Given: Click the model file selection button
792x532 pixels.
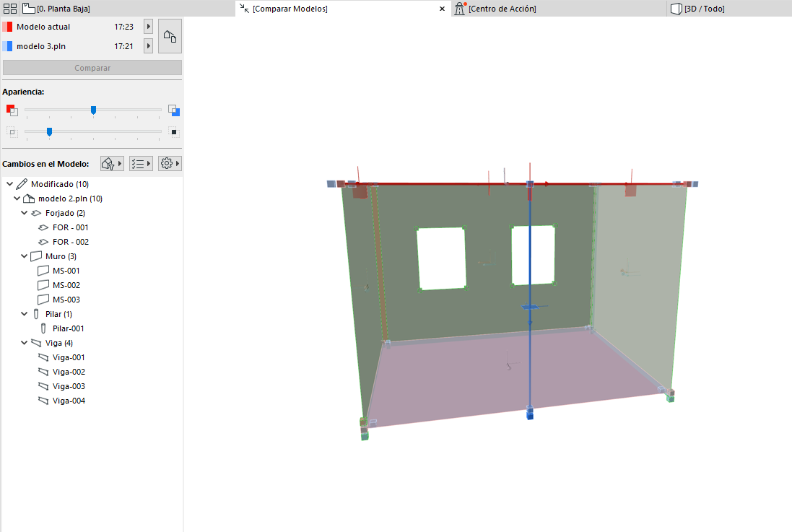Looking at the screenshot, I should (170, 36).
